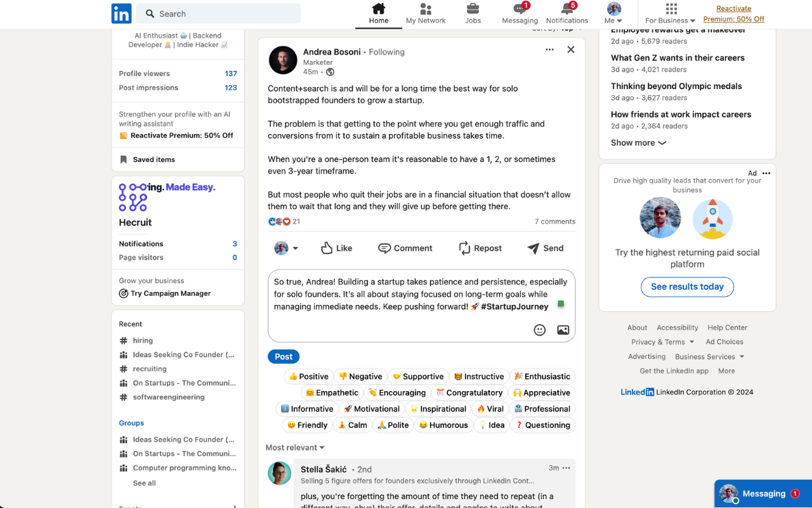The image size is (812, 508).
Task: Select the Encouraging tone chip
Action: click(x=397, y=392)
